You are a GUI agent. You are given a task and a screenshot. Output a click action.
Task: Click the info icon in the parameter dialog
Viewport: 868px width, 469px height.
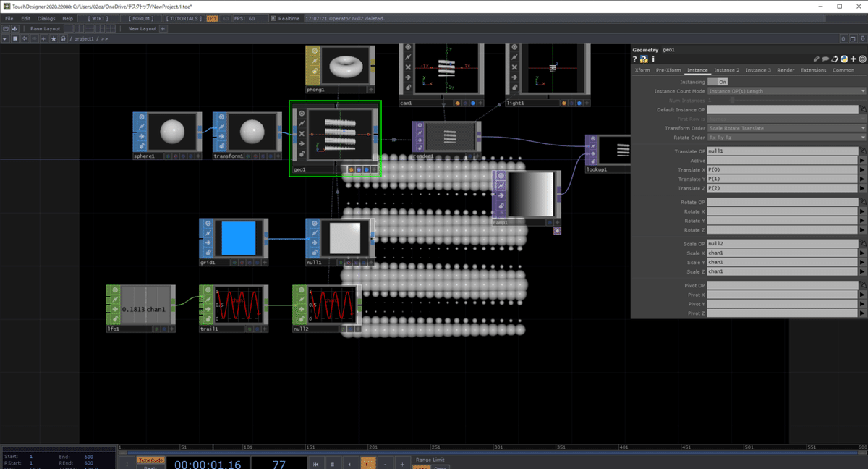tap(653, 59)
